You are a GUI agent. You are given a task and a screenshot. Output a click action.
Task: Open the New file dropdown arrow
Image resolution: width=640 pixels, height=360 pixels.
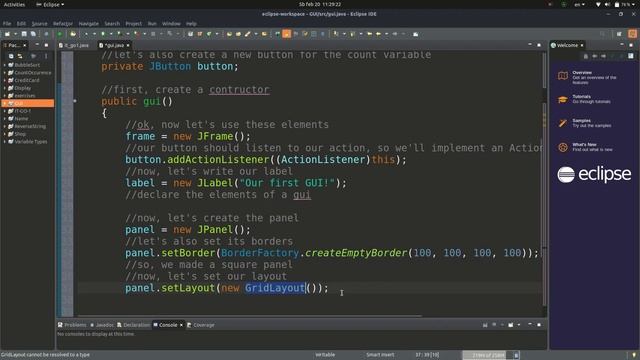click(15, 34)
